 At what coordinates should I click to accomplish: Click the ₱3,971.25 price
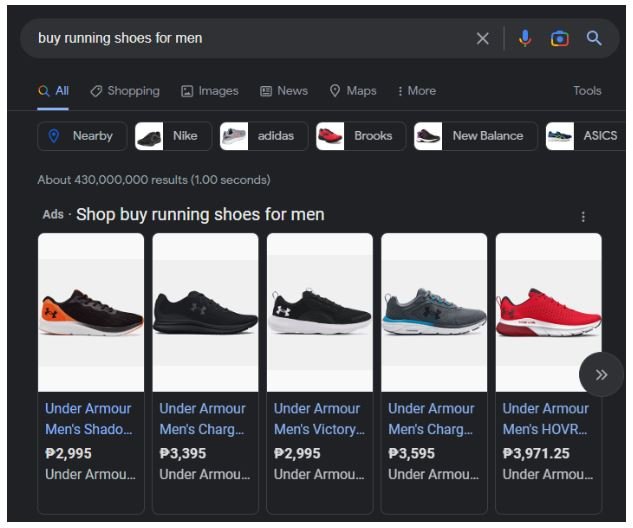tap(536, 453)
